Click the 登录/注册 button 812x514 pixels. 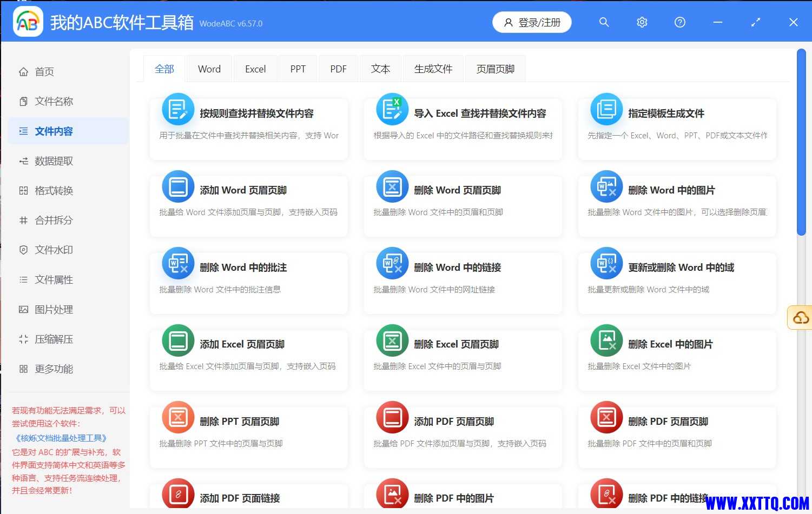pyautogui.click(x=532, y=22)
